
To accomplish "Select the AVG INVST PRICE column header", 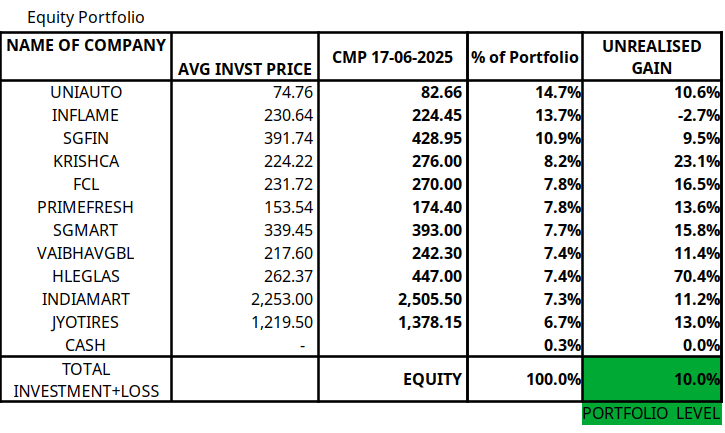I will coord(245,68).
